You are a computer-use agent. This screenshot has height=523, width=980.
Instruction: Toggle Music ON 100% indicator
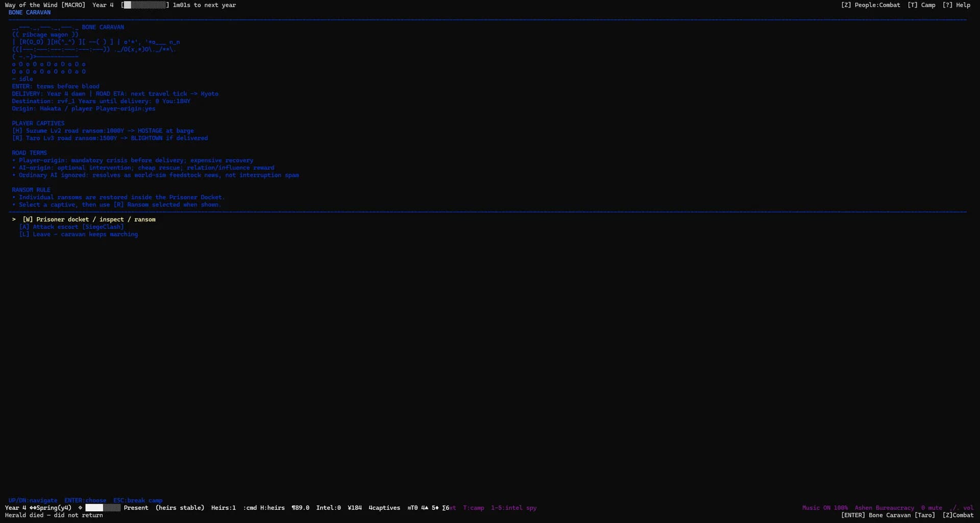(x=825, y=508)
